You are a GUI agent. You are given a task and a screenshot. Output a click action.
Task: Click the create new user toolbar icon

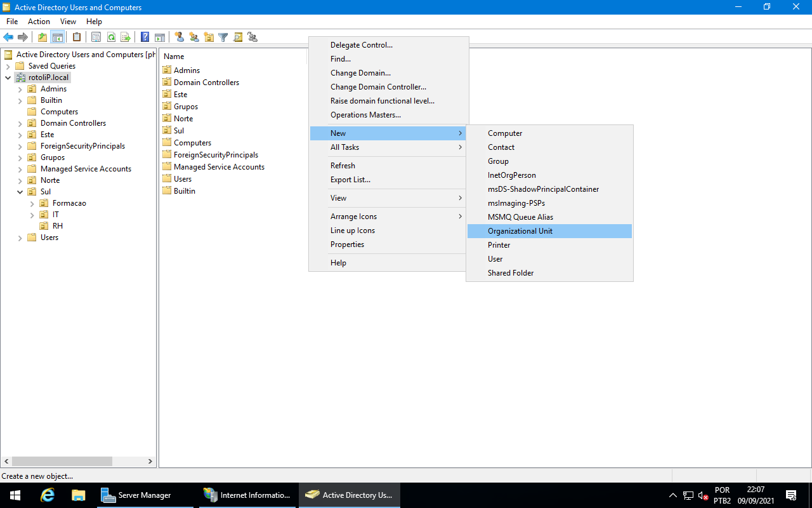(180, 37)
